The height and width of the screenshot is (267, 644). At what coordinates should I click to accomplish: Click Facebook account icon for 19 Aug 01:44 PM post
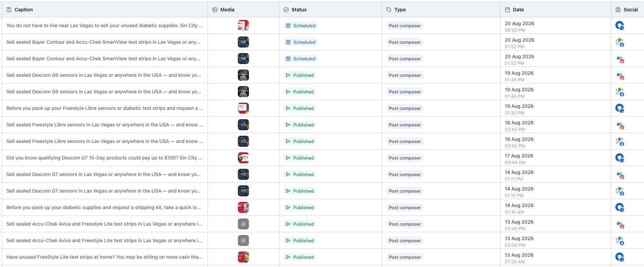(x=620, y=92)
